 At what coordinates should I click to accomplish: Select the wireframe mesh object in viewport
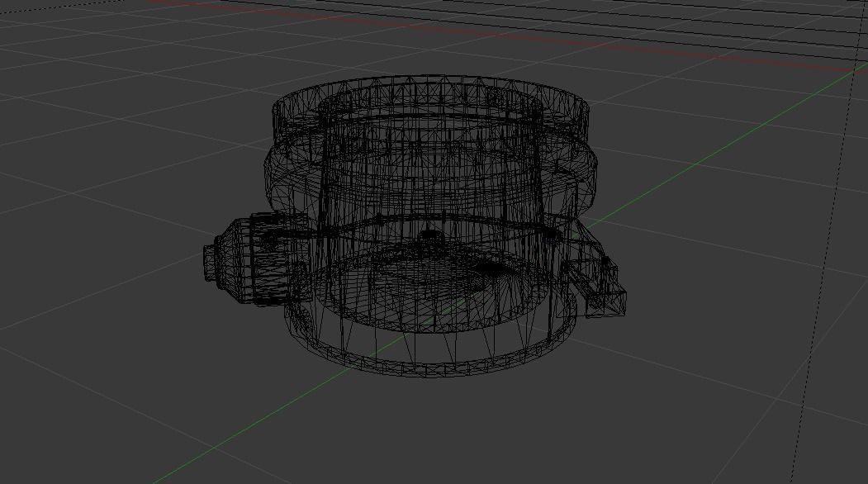click(416, 226)
